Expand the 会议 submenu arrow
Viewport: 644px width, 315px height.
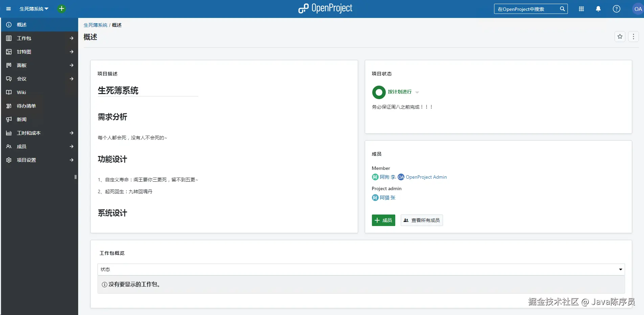(71, 79)
